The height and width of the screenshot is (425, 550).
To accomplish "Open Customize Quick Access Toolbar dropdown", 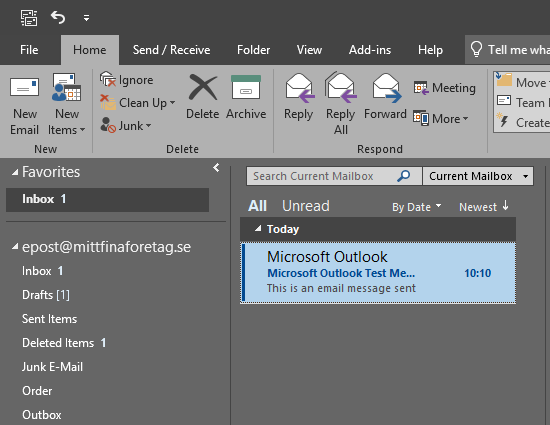I will (86, 18).
